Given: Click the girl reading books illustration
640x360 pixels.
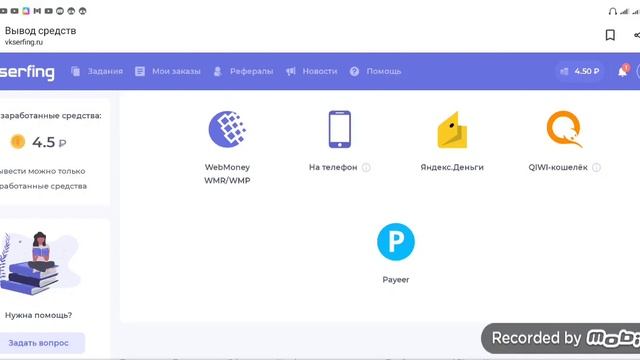Looking at the screenshot, I should (x=40, y=263).
